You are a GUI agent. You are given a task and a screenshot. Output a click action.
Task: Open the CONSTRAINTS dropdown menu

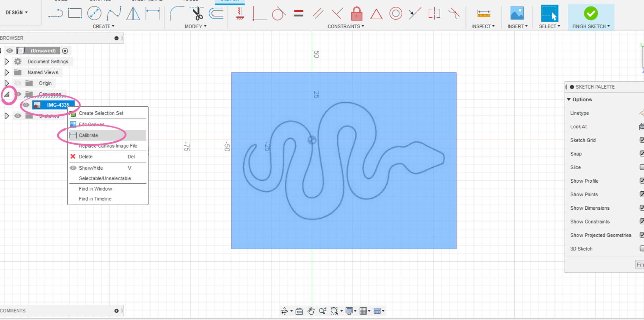click(346, 26)
